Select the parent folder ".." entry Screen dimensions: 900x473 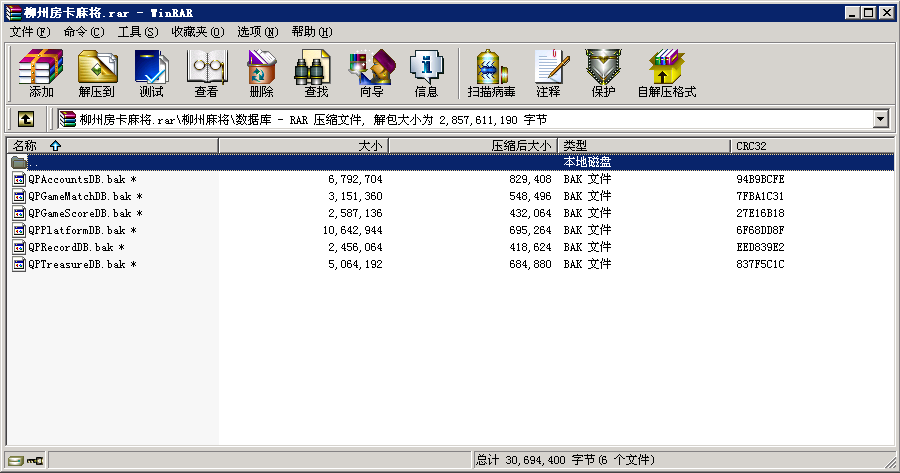[34, 162]
